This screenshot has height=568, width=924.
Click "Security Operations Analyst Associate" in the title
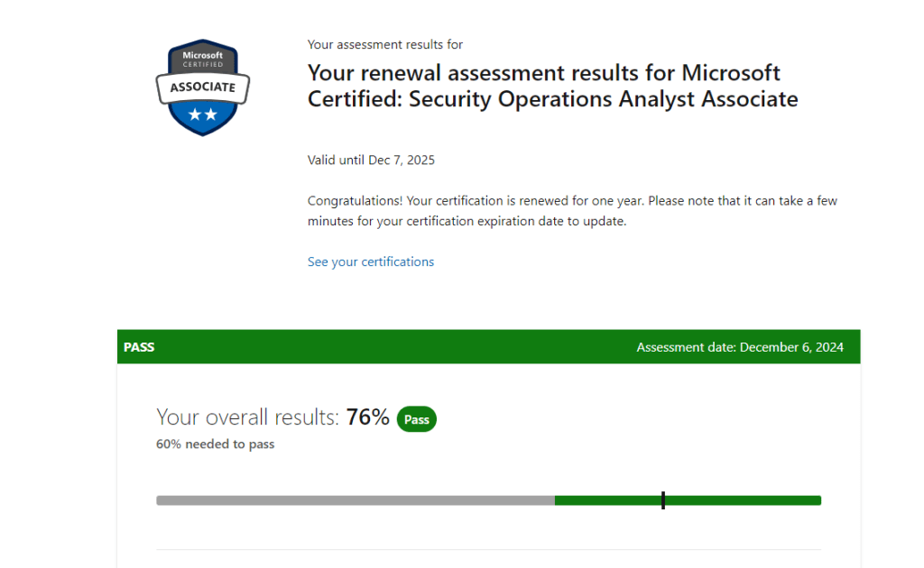603,99
